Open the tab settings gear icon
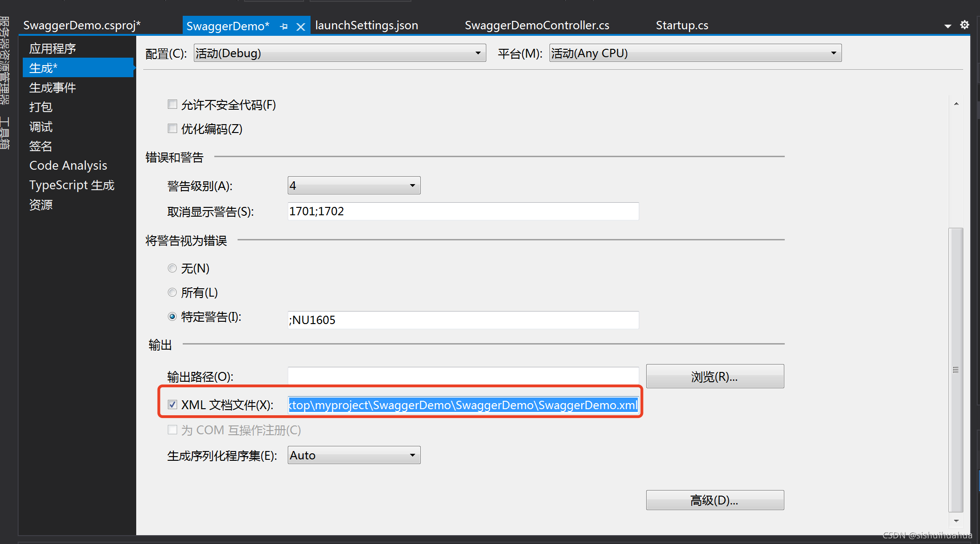The height and width of the screenshot is (544, 980). coord(965,25)
